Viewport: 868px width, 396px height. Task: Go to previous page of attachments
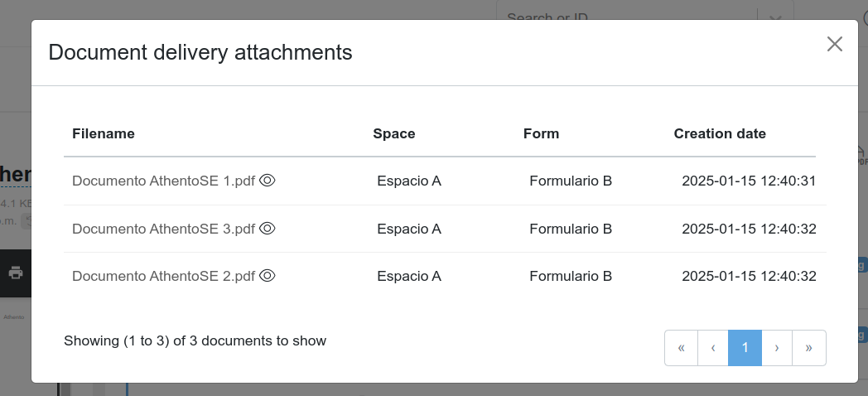coord(713,348)
